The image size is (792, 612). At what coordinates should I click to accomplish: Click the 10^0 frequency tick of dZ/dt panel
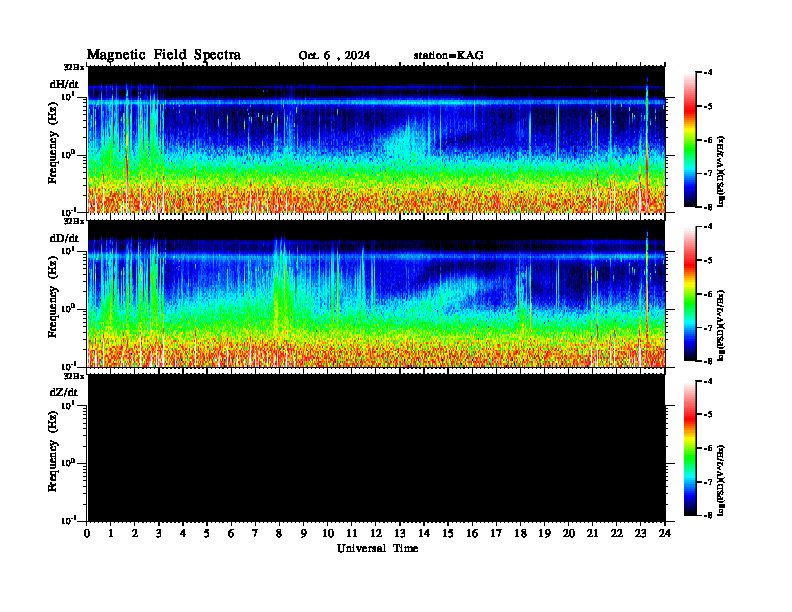tap(68, 463)
